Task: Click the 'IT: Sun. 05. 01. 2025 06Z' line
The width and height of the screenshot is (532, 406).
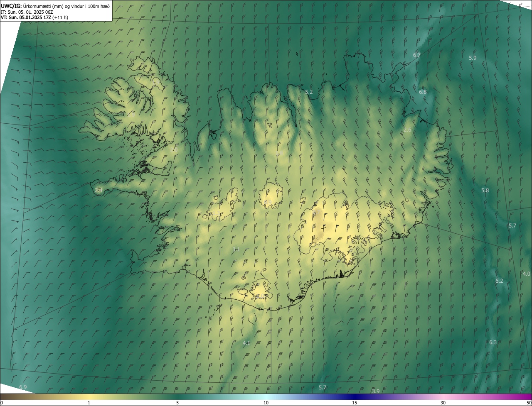Action: coord(27,12)
